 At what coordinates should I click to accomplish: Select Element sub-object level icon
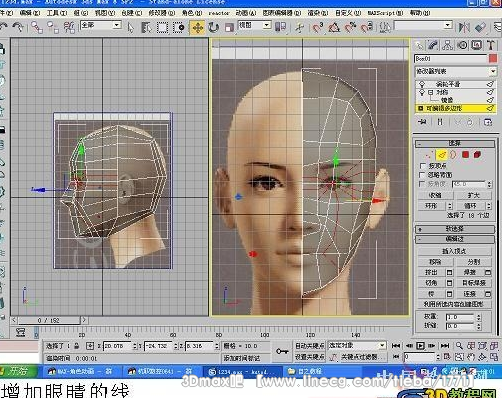[x=477, y=154]
